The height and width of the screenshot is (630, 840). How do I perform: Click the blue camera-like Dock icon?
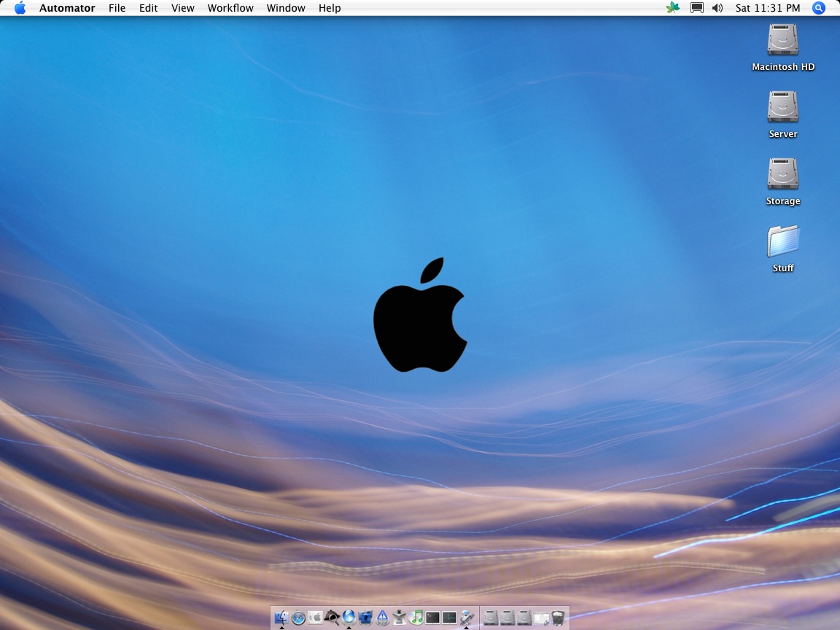point(365,618)
